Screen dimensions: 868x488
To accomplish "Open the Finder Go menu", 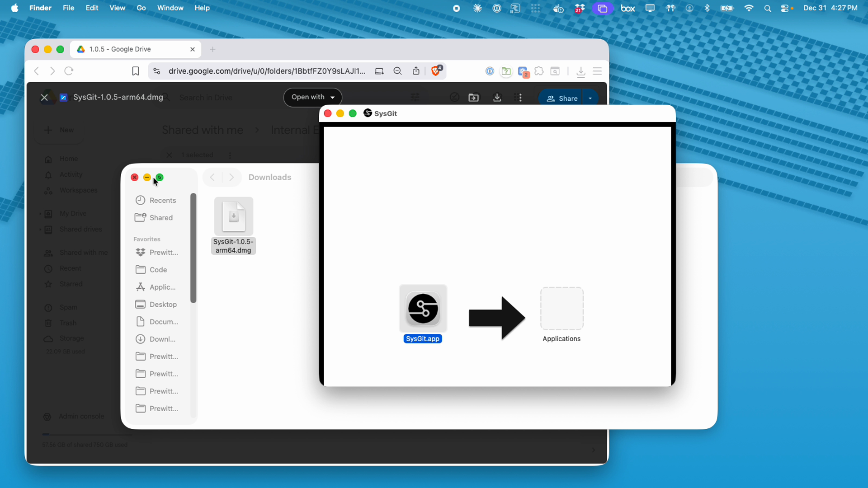I will (x=141, y=8).
